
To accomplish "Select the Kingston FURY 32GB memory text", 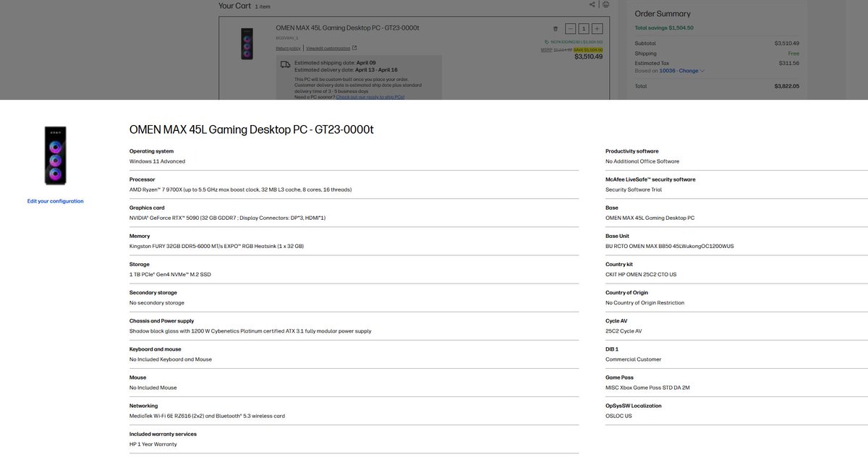I will click(x=216, y=246).
